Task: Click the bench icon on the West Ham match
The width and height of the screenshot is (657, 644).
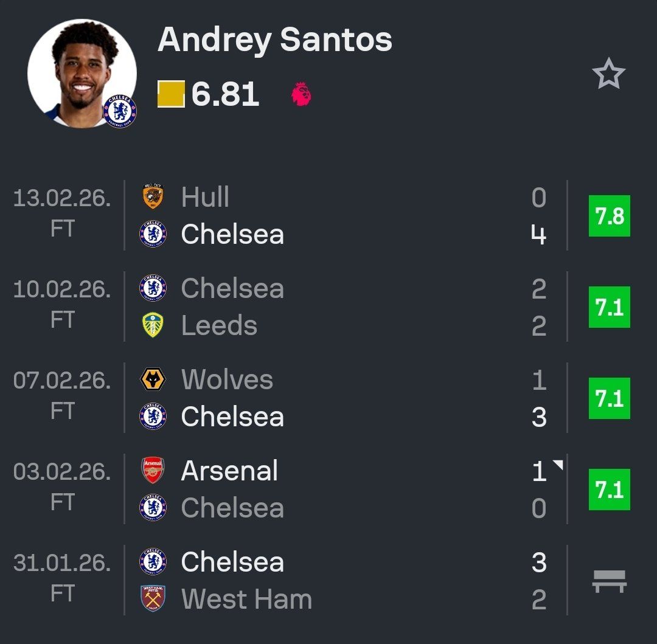Action: [x=609, y=580]
